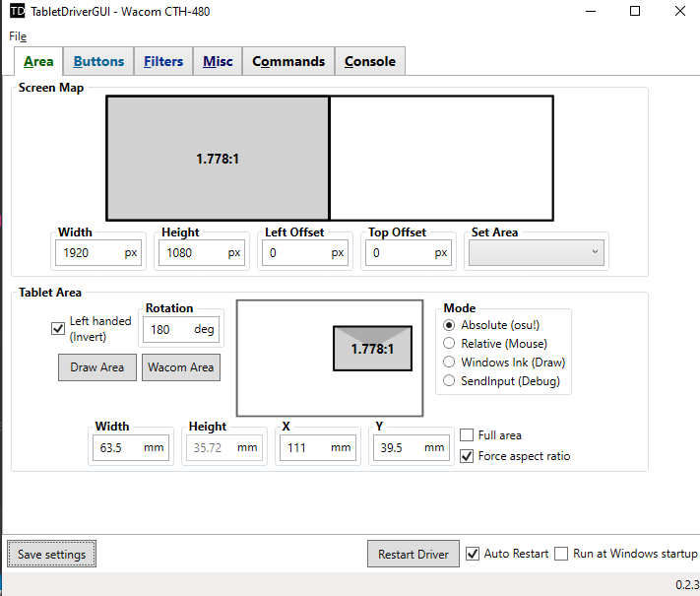
Task: Enable Run at Windows startup checkbox
Action: pos(561,554)
